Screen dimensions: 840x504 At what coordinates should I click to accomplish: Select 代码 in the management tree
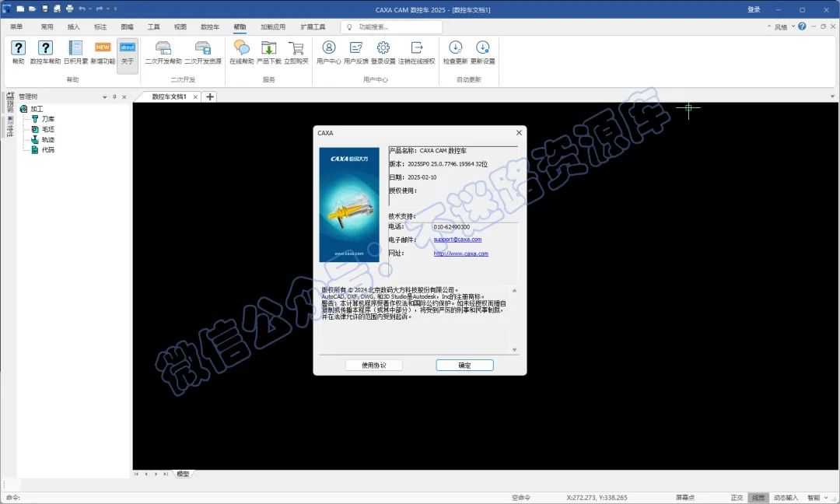(47, 150)
